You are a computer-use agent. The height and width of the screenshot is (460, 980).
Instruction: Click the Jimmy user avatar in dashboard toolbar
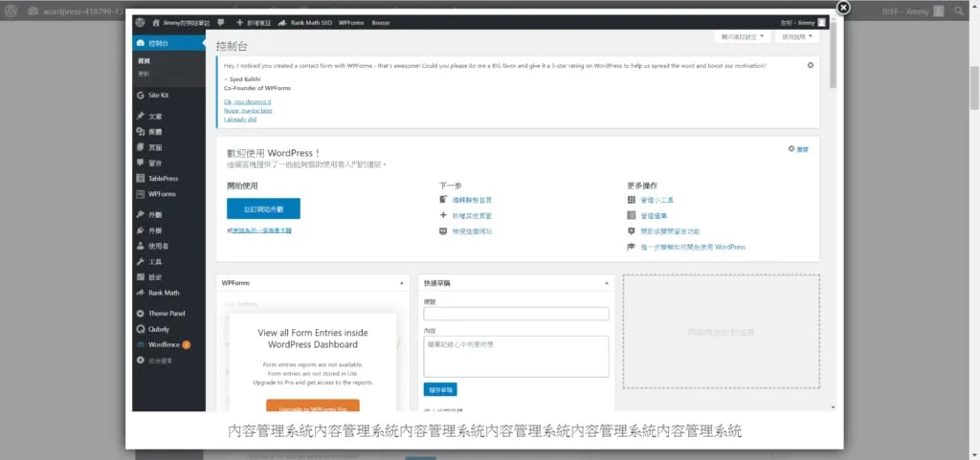point(821,22)
